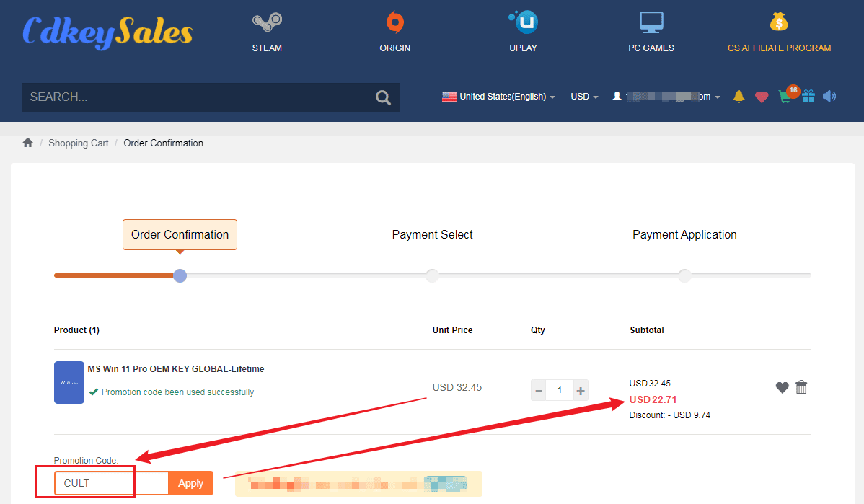Delete product using trash icon
The image size is (864, 504).
(801, 388)
